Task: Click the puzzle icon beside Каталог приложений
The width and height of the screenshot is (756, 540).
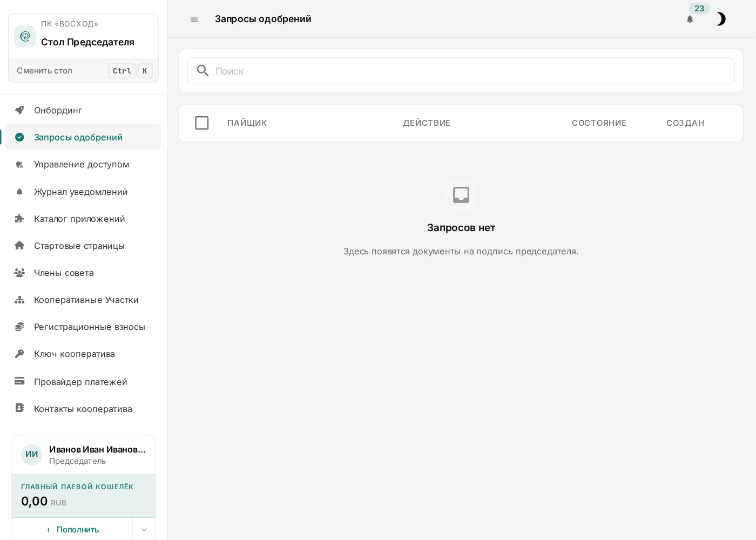Action: (x=19, y=219)
